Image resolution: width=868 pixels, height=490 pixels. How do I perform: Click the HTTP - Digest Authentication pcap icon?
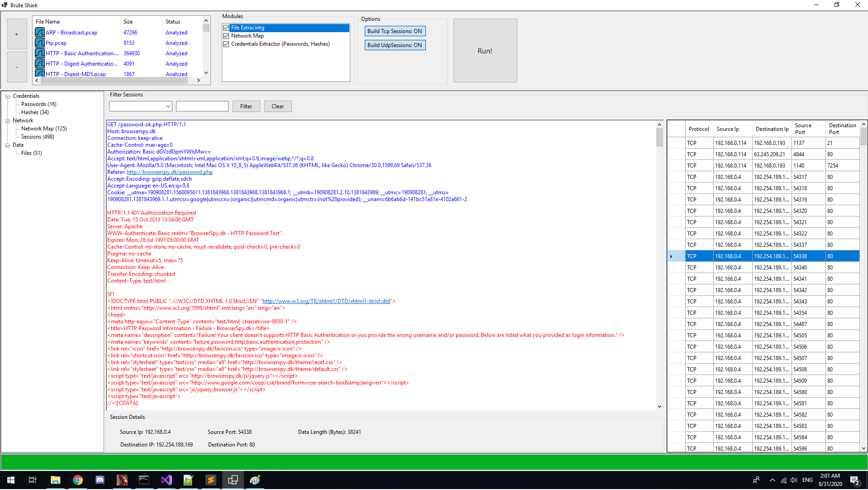[40, 64]
